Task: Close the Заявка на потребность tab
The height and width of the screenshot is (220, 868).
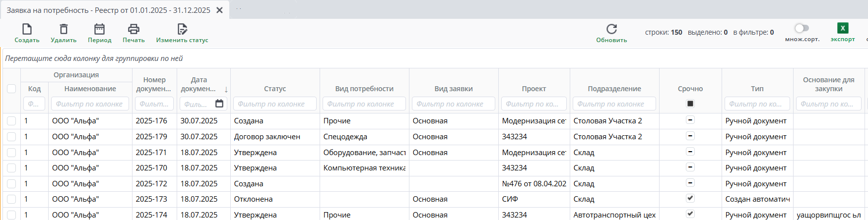Action: pos(219,10)
